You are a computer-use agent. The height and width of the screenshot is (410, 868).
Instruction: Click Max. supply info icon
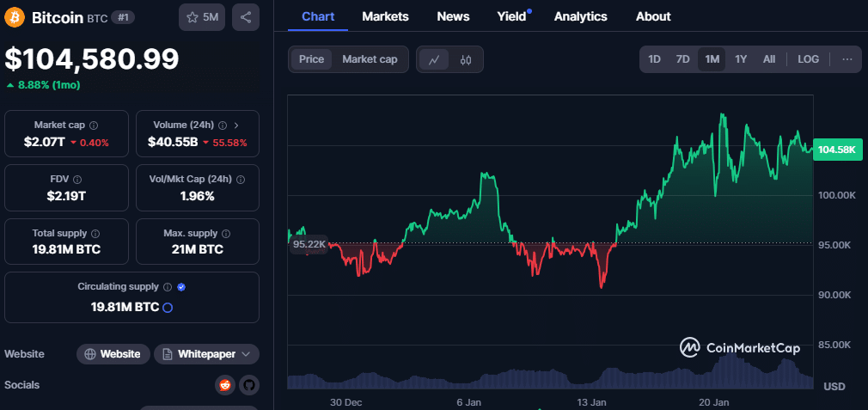226,234
